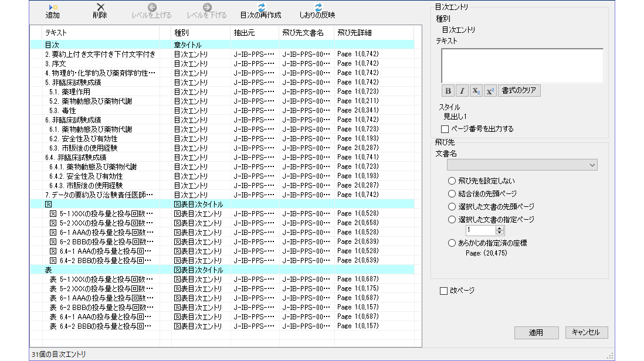This screenshot has width=644, height=361.
Task: Toggle italic formatting button
Action: click(462, 91)
